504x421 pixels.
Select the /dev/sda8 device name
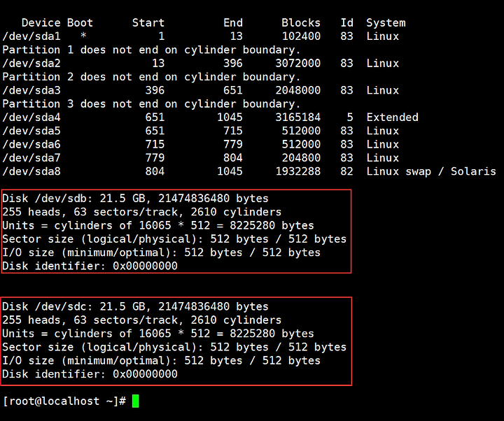(31, 171)
